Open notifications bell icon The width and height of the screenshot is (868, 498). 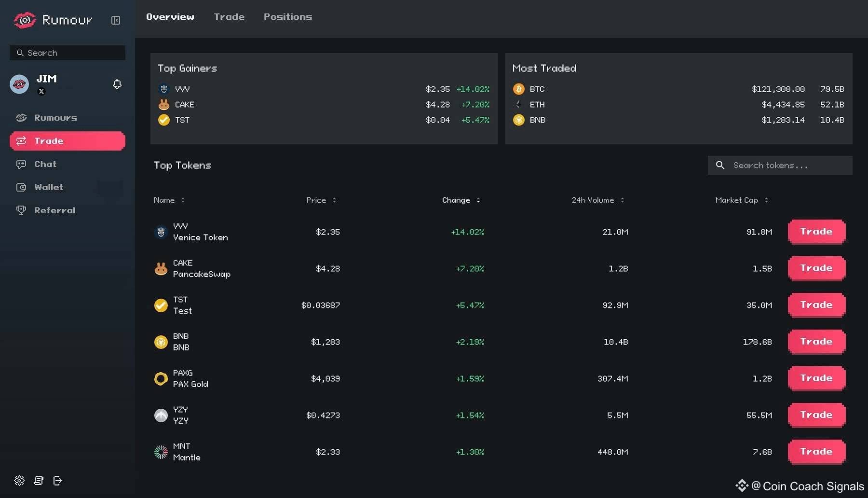click(x=117, y=84)
